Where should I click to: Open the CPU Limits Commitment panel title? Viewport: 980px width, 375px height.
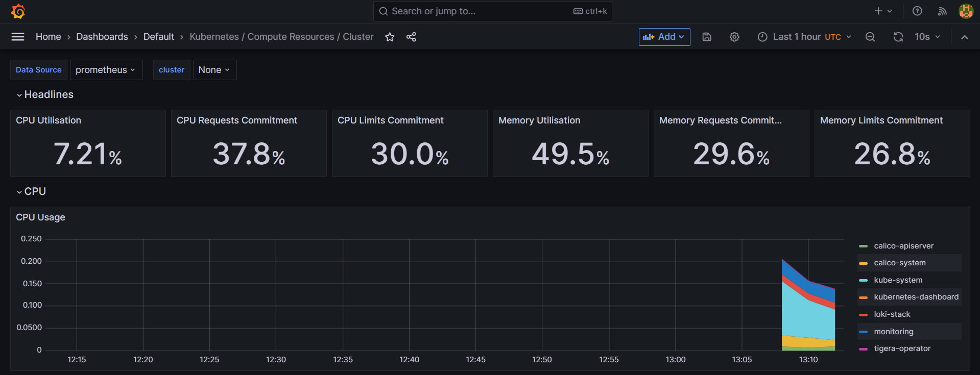pos(391,120)
